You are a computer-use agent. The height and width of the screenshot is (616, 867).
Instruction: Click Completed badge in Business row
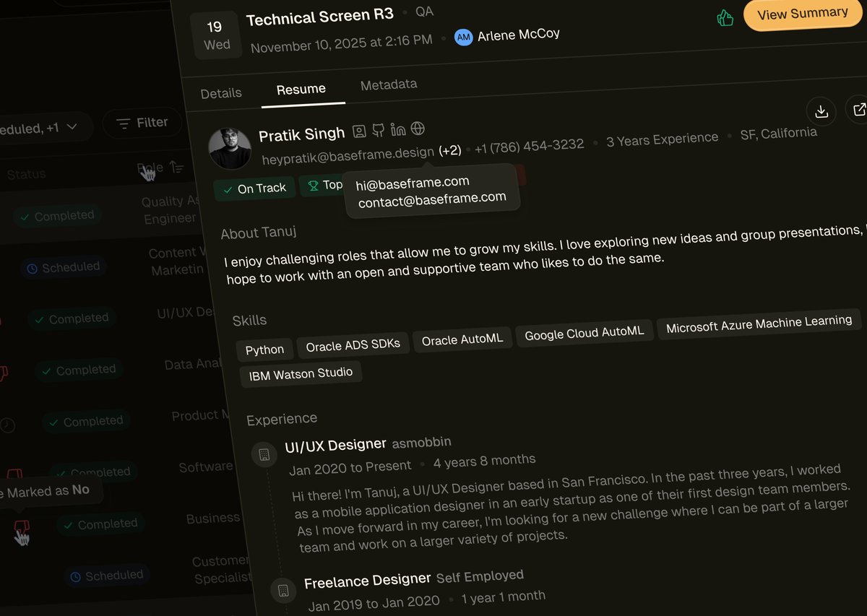click(100, 524)
